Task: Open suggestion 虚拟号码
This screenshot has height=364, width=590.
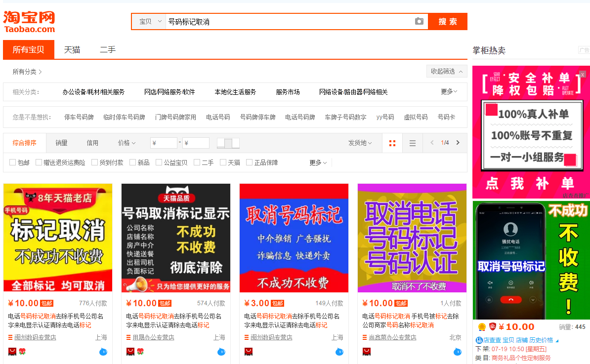Action: pyautogui.click(x=416, y=117)
